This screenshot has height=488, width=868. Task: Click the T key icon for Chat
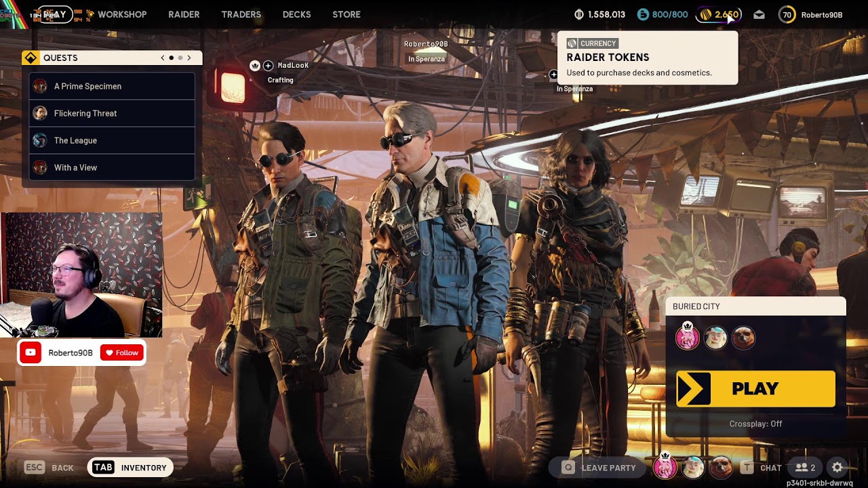click(x=747, y=468)
